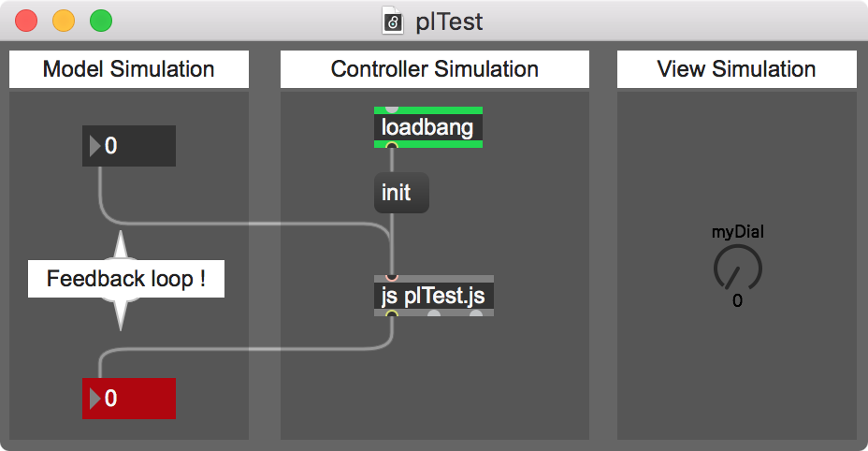Image resolution: width=868 pixels, height=451 pixels.
Task: Click the View Simulation header label
Action: (x=737, y=69)
